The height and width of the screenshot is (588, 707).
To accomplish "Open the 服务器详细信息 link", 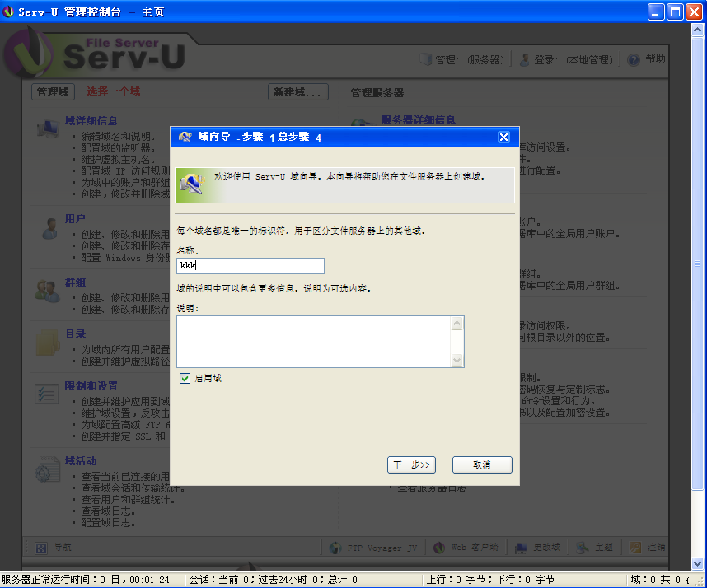I will 418,120.
